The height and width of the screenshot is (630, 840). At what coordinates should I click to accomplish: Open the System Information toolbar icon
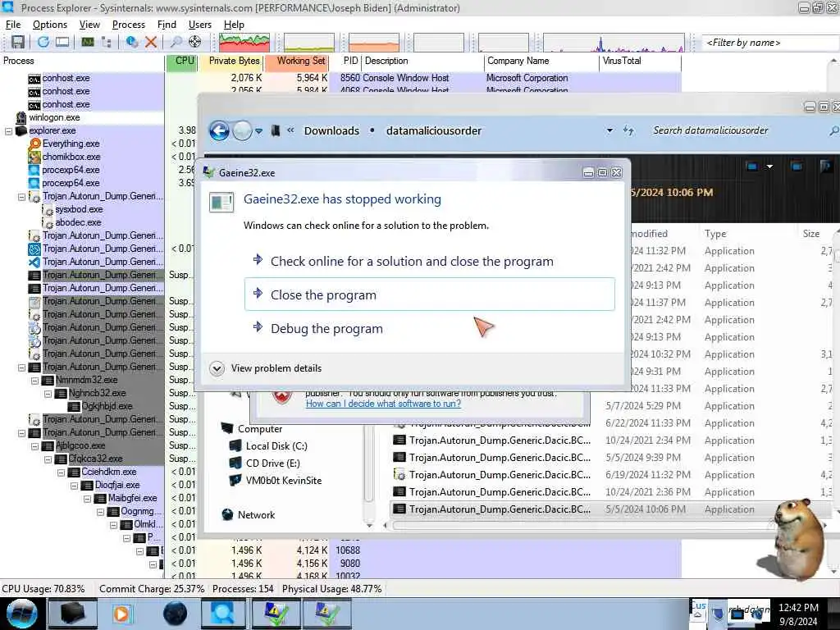tap(87, 42)
